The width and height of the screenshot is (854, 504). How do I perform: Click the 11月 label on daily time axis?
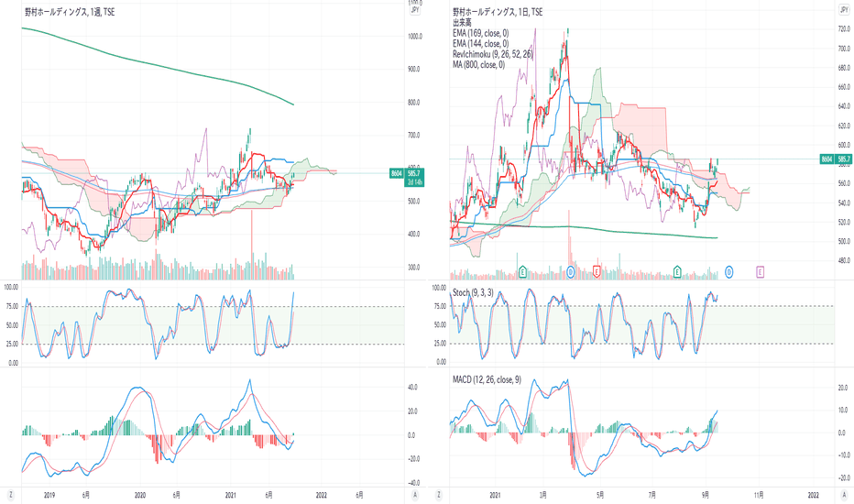759,495
